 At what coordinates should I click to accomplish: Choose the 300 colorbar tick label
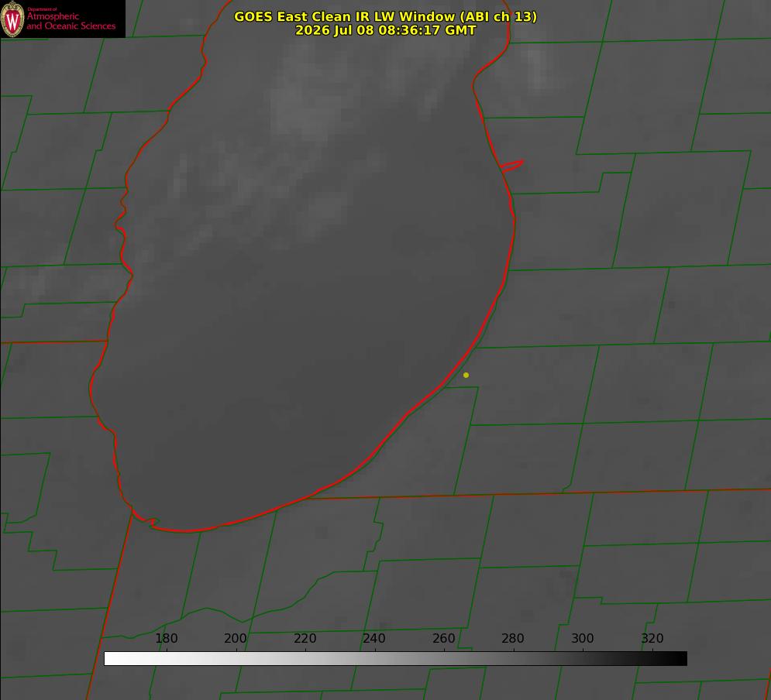click(583, 638)
